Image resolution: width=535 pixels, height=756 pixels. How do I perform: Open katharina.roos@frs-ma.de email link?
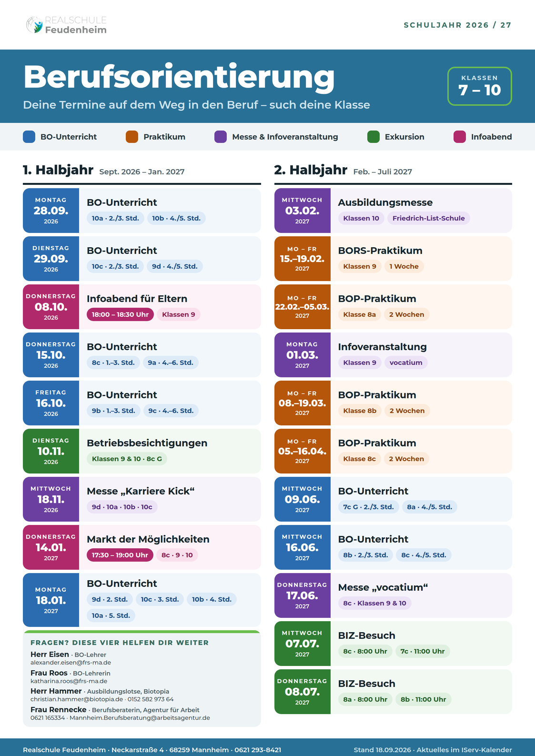point(69,681)
